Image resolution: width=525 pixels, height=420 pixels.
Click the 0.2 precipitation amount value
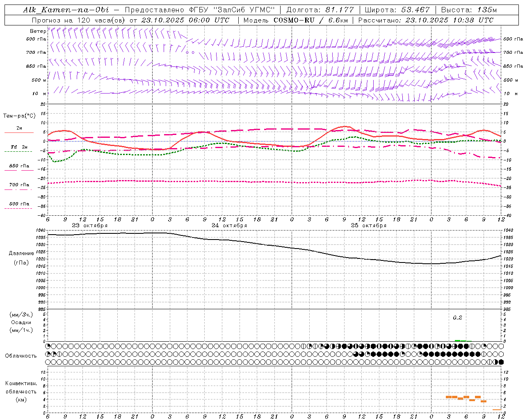click(457, 317)
